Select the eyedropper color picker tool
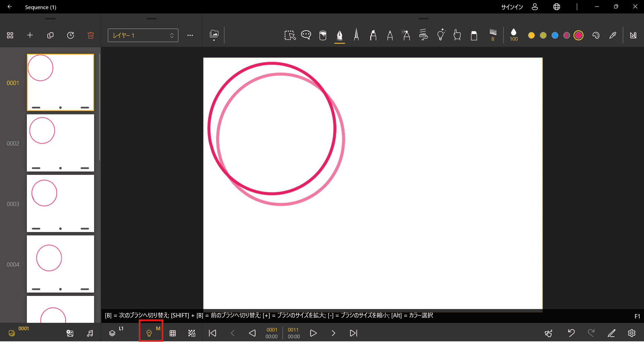This screenshot has width=644, height=342. (613, 35)
